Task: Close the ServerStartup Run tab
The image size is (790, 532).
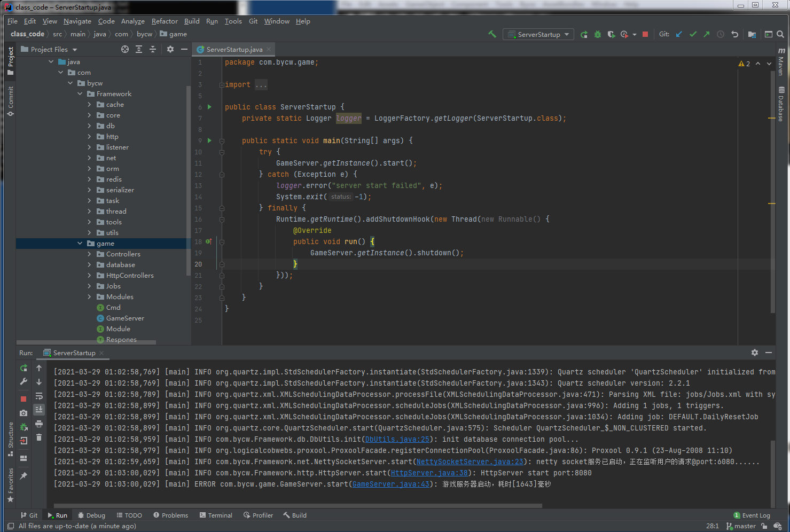Action: [101, 353]
